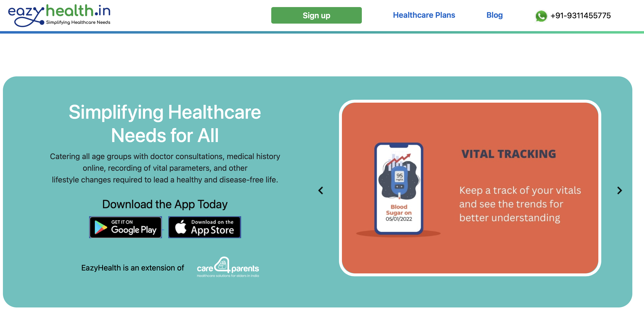Click the +91-9311455775 phone number
This screenshot has height=324, width=644.
580,16
